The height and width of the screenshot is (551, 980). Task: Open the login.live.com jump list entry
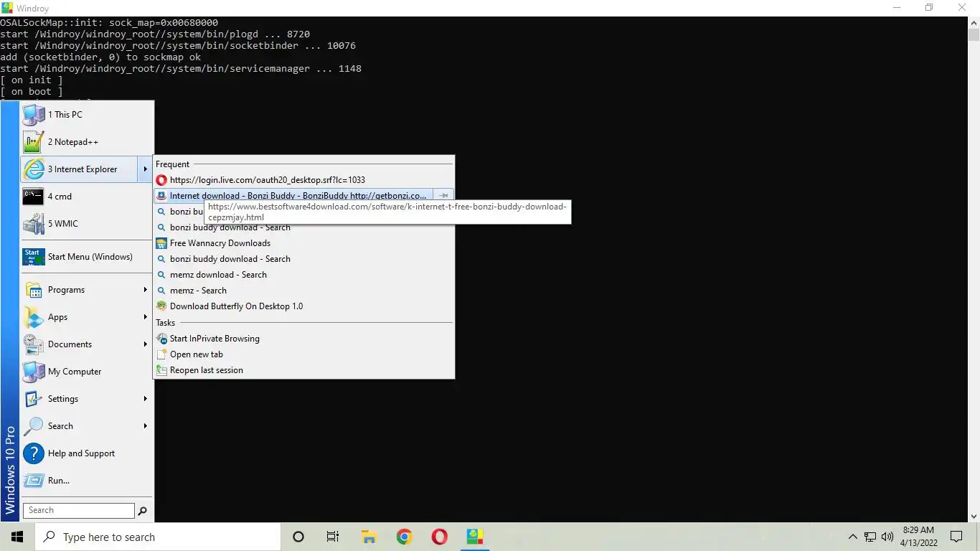303,180
